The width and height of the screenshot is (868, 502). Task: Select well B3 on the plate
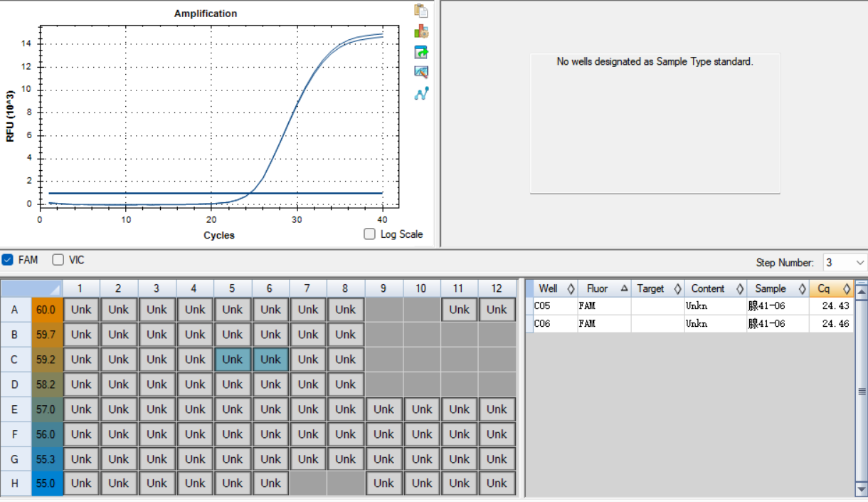(157, 335)
